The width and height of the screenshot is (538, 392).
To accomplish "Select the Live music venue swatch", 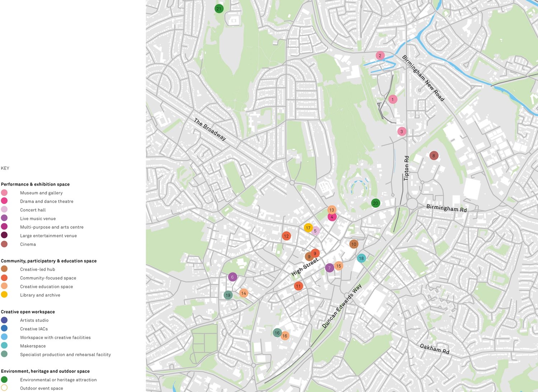I will 4,218.
